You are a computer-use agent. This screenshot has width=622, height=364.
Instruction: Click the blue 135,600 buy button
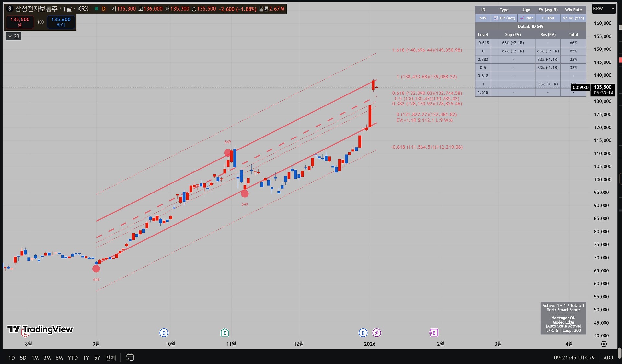[x=61, y=22]
